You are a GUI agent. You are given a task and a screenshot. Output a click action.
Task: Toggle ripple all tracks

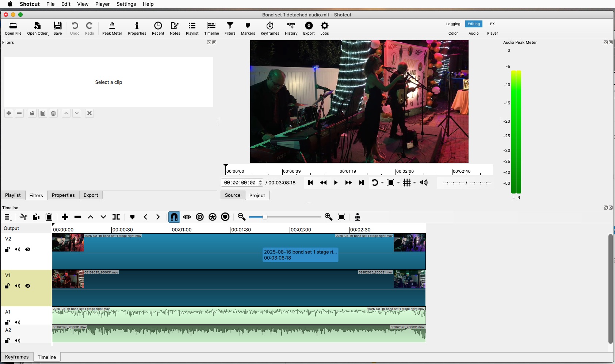click(x=213, y=217)
